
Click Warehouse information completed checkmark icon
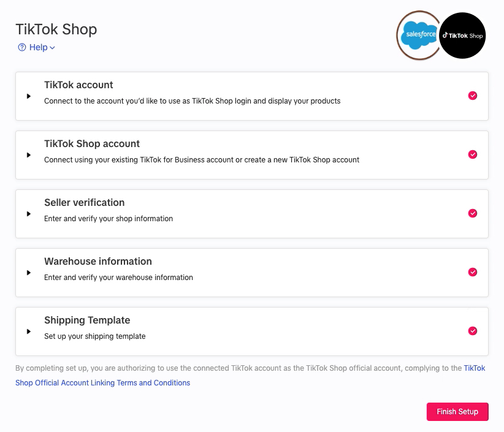point(473,272)
